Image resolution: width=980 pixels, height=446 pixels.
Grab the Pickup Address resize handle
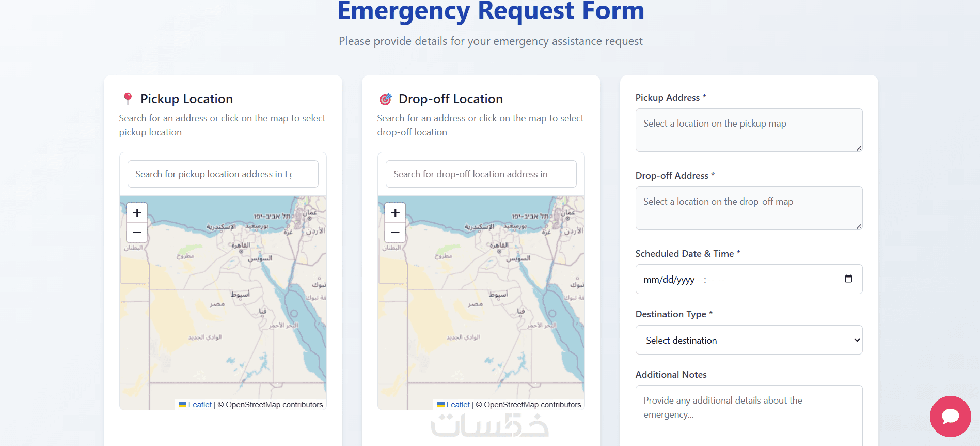[859, 148]
